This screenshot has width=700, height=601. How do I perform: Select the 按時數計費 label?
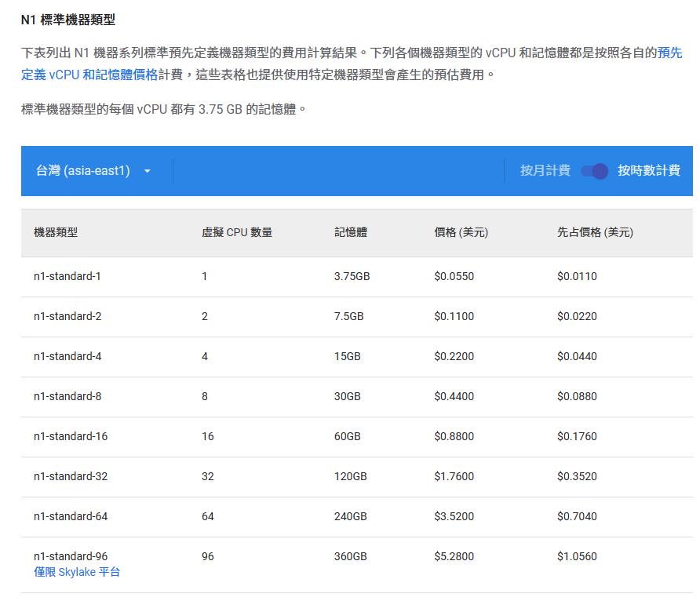[648, 171]
